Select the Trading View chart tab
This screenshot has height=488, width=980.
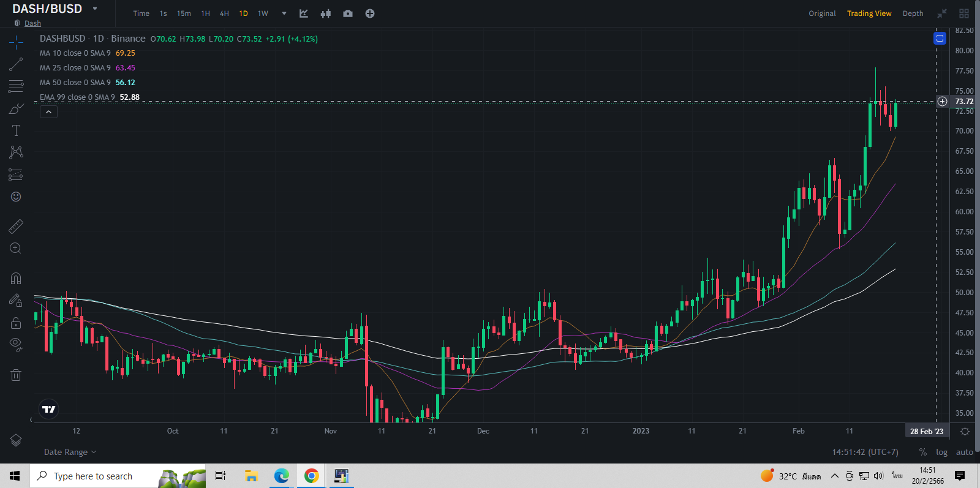(x=869, y=13)
